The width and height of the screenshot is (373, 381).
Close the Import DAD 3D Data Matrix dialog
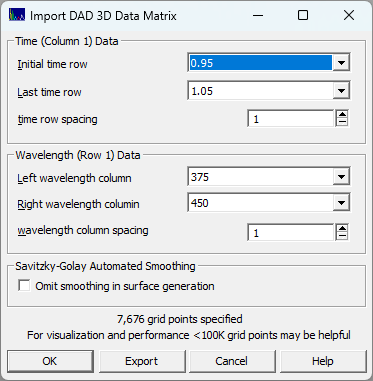click(349, 15)
